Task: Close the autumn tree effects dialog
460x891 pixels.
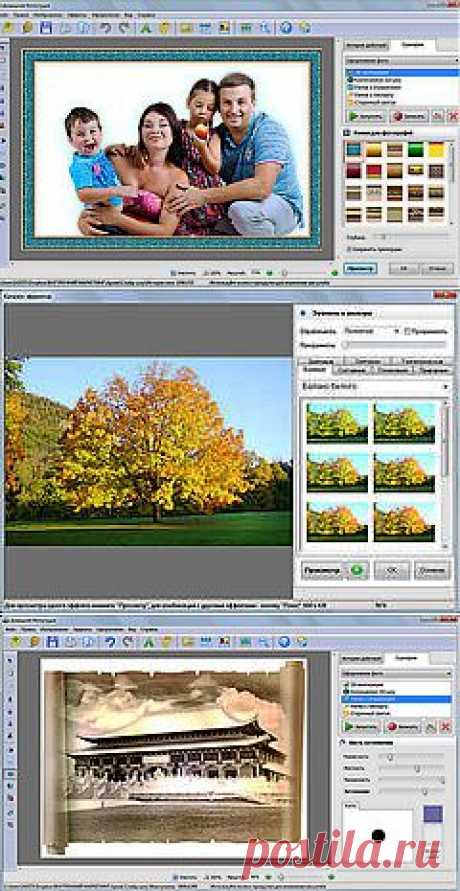Action: coord(445,295)
